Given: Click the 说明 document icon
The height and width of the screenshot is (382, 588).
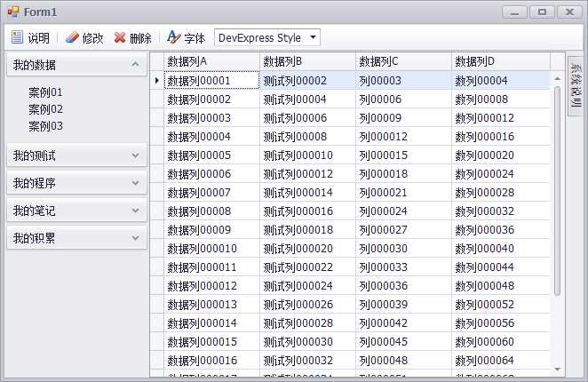Looking at the screenshot, I should point(17,37).
